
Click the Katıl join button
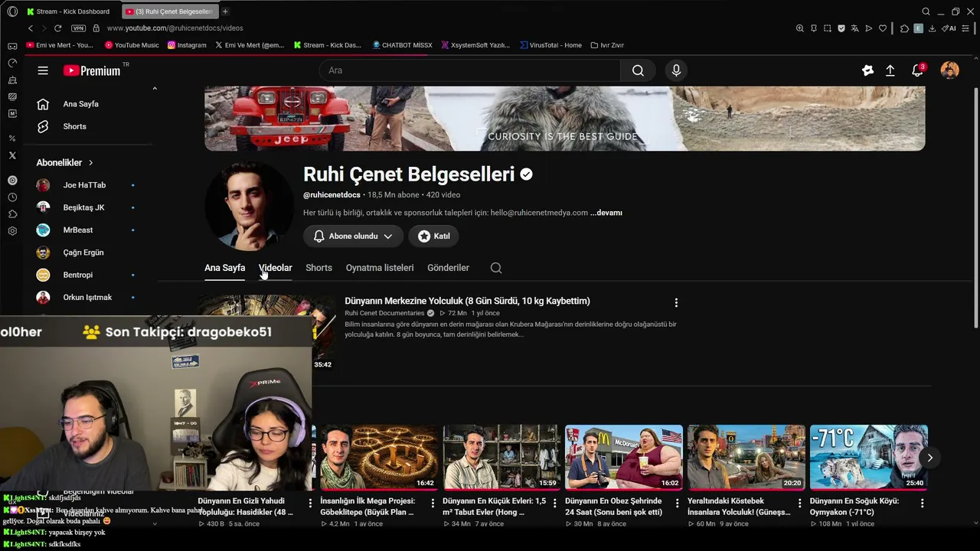click(433, 236)
